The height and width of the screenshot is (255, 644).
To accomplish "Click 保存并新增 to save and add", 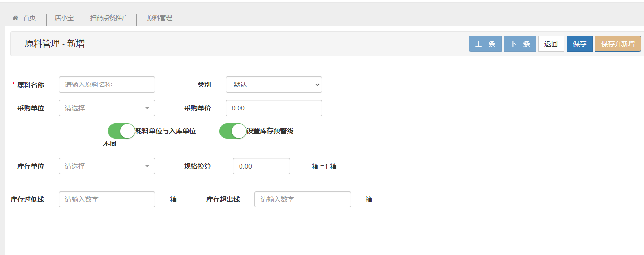I will 618,44.
